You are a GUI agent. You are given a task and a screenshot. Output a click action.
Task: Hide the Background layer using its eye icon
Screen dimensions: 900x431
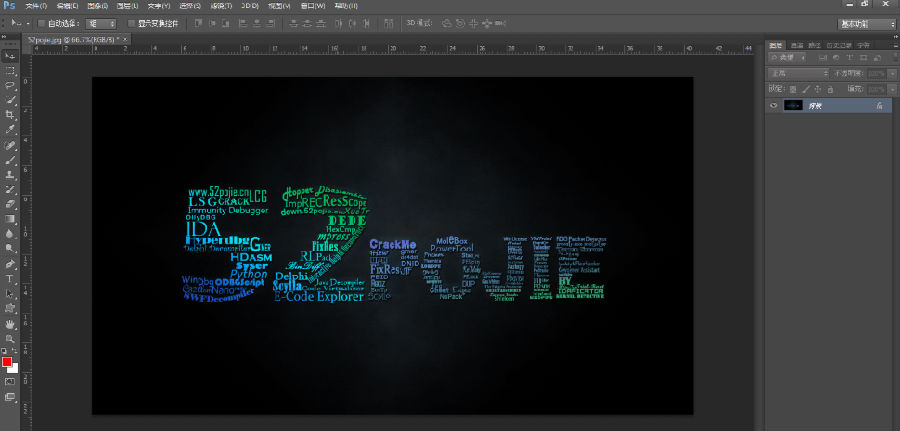[773, 105]
